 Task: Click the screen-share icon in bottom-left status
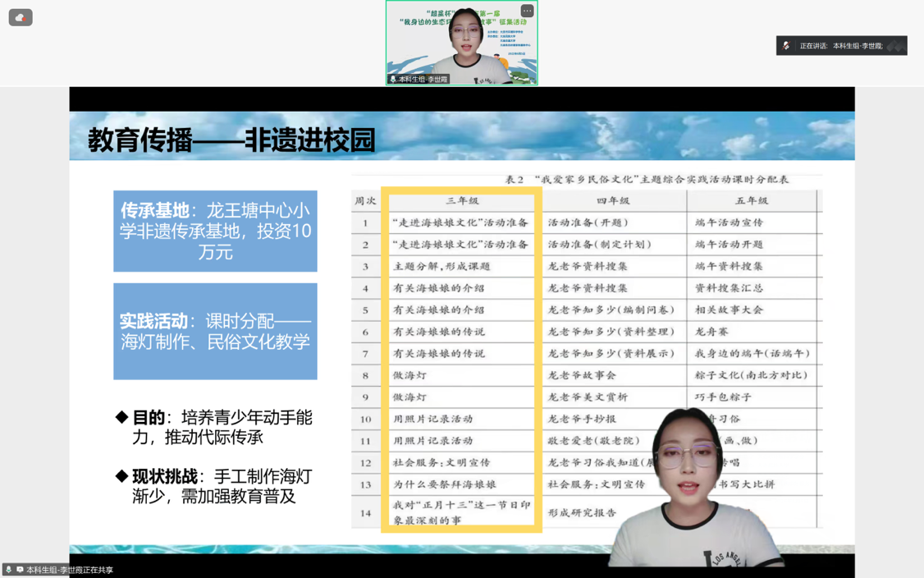coord(20,570)
